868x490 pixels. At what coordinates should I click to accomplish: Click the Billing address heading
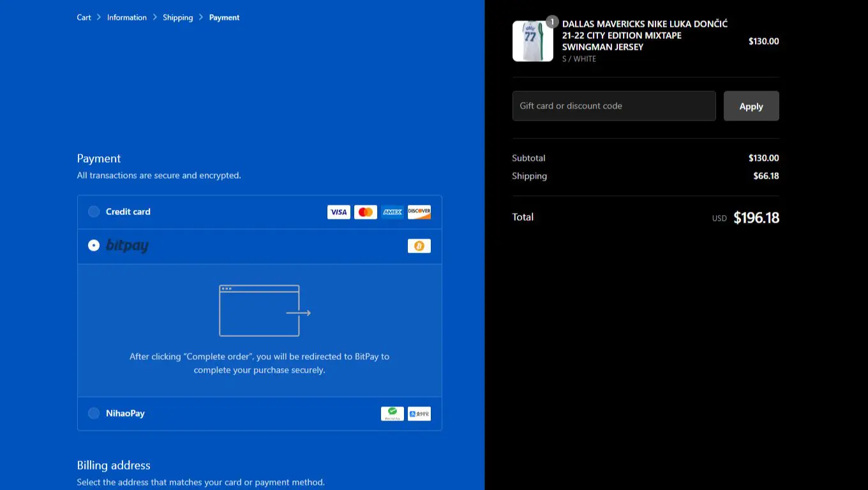pyautogui.click(x=114, y=465)
